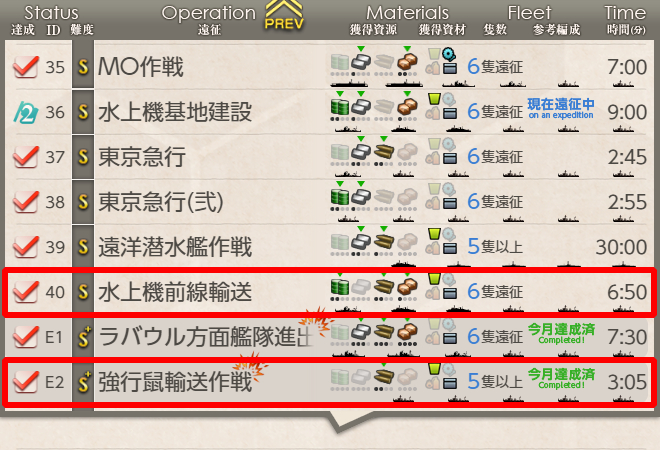Click the ammo icon in the 東京急行 row
660x450 pixels.
[383, 152]
